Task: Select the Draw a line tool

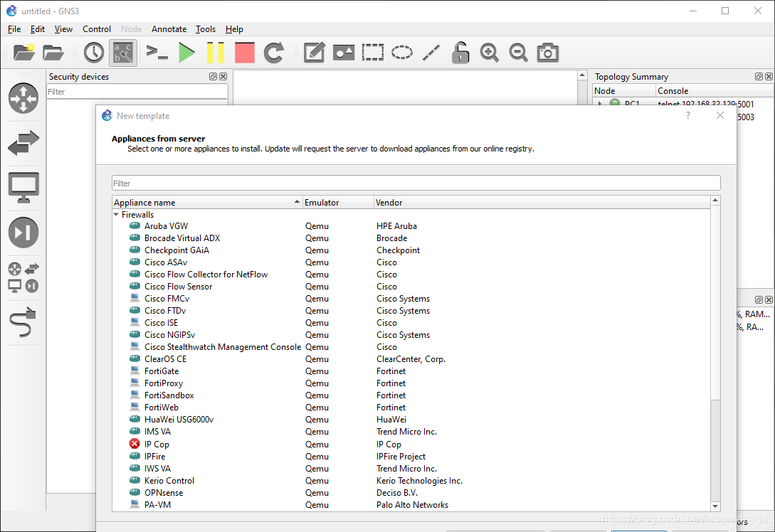Action: tap(431, 53)
